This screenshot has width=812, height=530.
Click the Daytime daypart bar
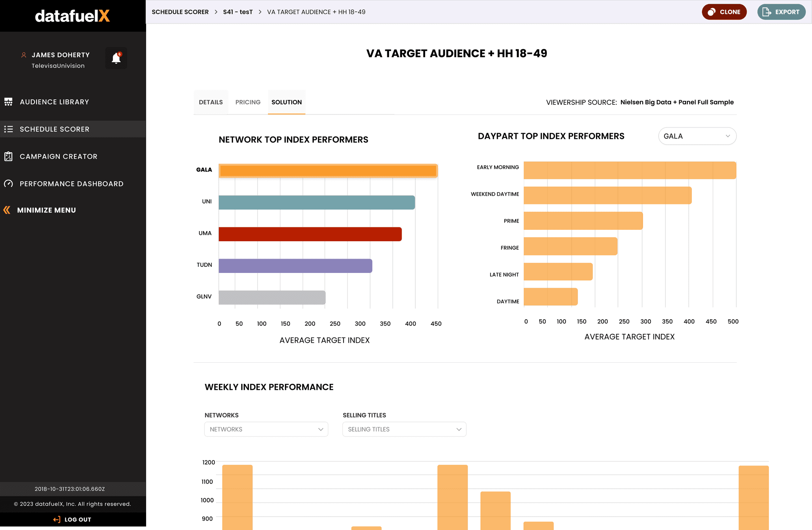pos(551,296)
